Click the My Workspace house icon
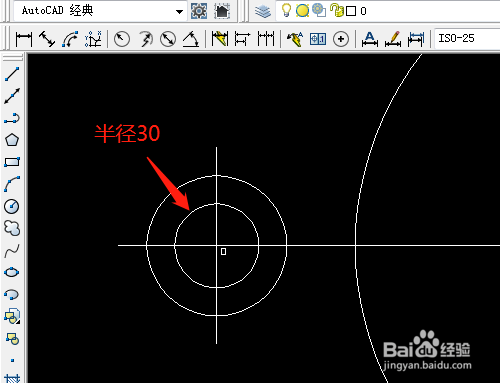The image size is (500, 383). tap(222, 11)
